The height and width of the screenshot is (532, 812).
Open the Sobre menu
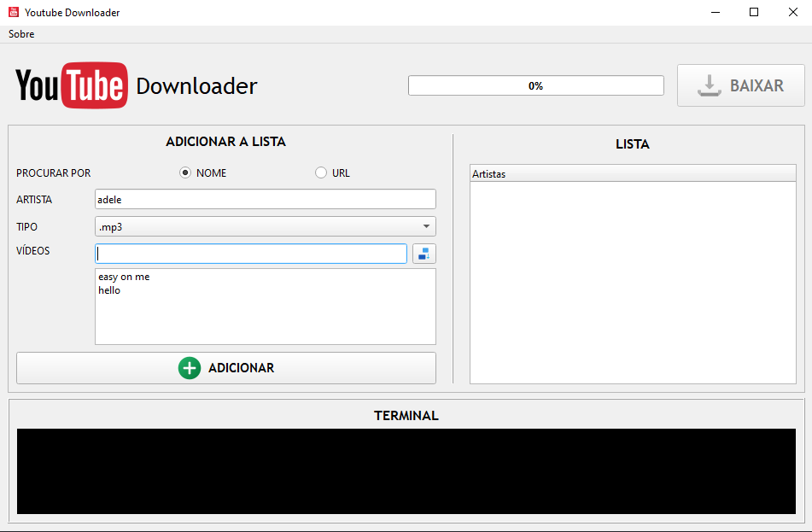click(21, 34)
